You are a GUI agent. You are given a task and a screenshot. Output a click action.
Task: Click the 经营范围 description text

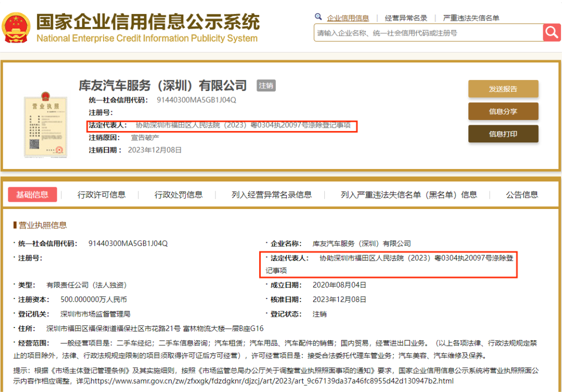point(275,349)
